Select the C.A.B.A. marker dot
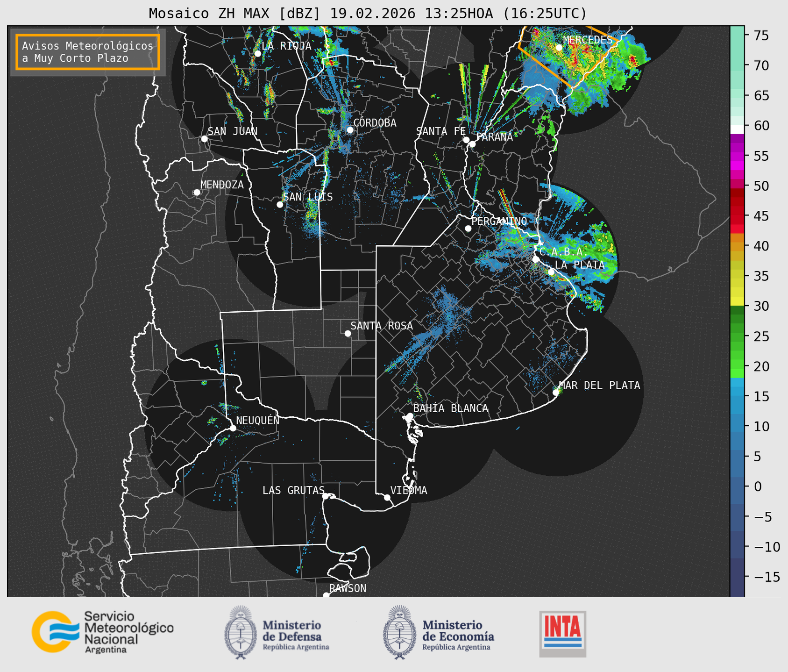The height and width of the screenshot is (672, 788). click(x=536, y=259)
